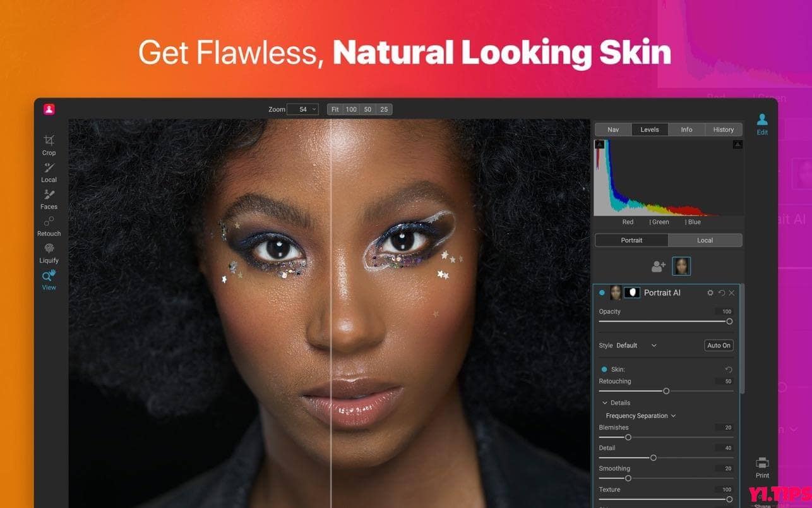This screenshot has height=508, width=812.
Task: Switch to the Local tab
Action: pyautogui.click(x=705, y=240)
